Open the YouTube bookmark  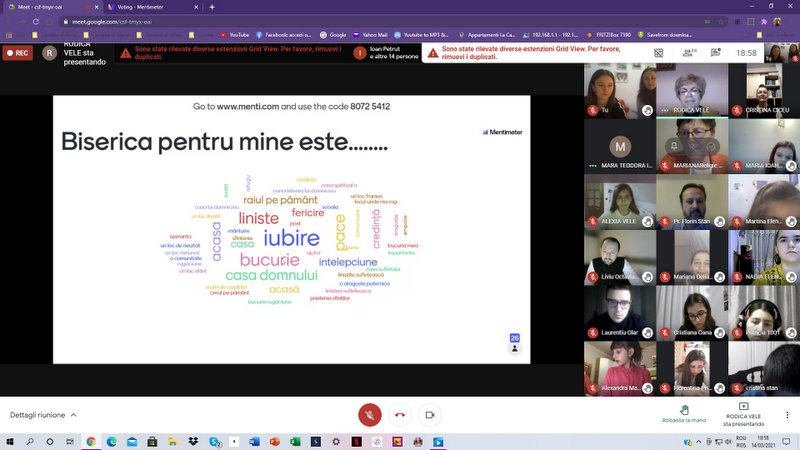(238, 34)
